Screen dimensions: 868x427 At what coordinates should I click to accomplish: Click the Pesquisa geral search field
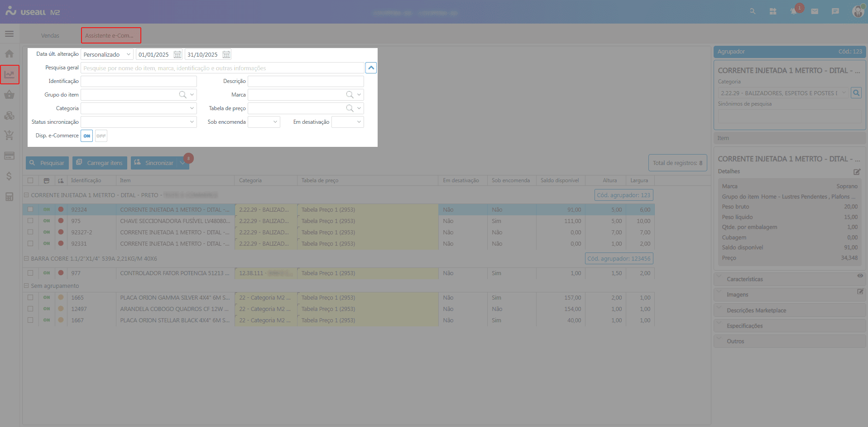click(x=222, y=68)
